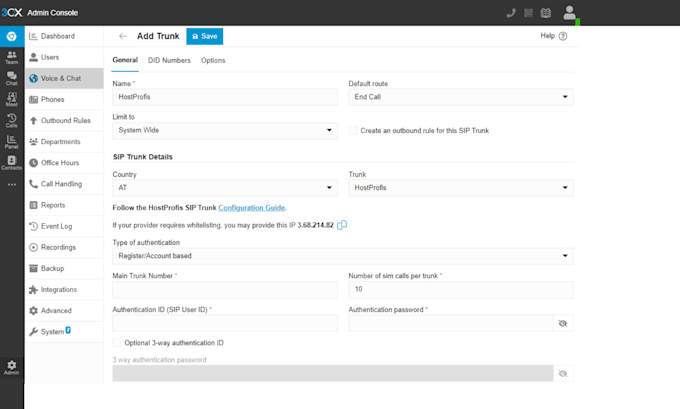Open System menu item
The width and height of the screenshot is (680, 409).
pyautogui.click(x=64, y=332)
